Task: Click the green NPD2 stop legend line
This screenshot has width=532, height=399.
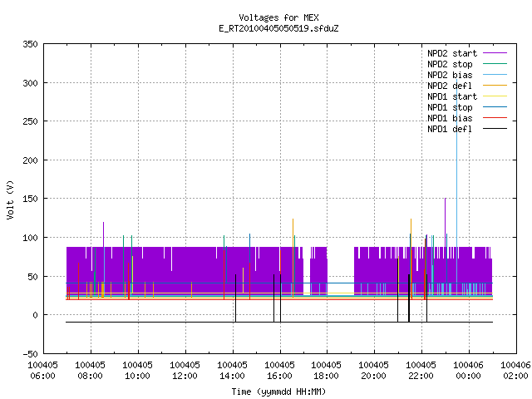Action: coord(495,64)
